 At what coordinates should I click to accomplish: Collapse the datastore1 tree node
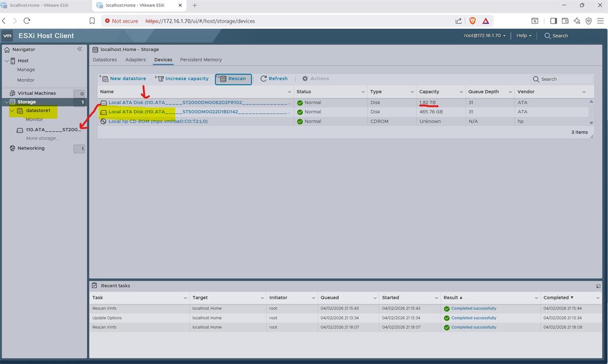(x=12, y=110)
